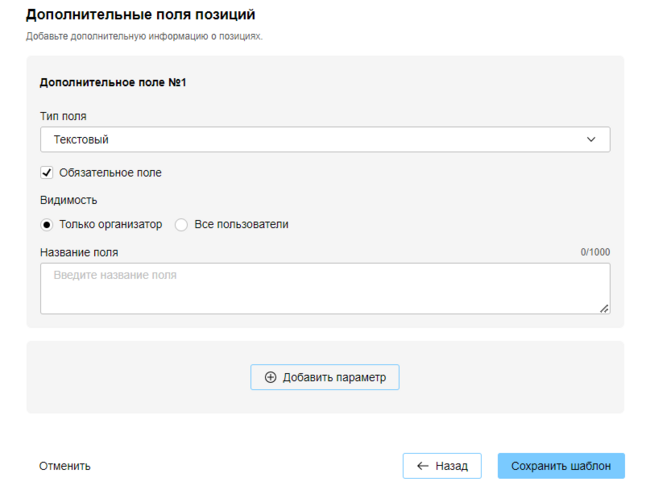This screenshot has width=650, height=486.
Task: Focus the Введите название поля text area
Action: pos(324,288)
